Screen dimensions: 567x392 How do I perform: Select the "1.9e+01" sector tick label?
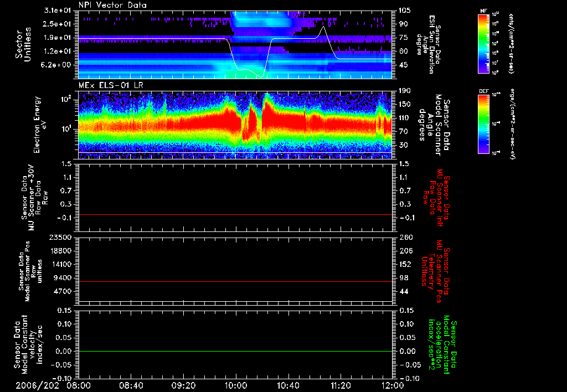click(58, 38)
